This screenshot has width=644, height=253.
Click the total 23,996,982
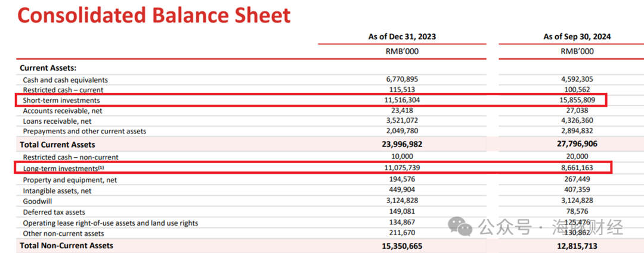coord(402,144)
